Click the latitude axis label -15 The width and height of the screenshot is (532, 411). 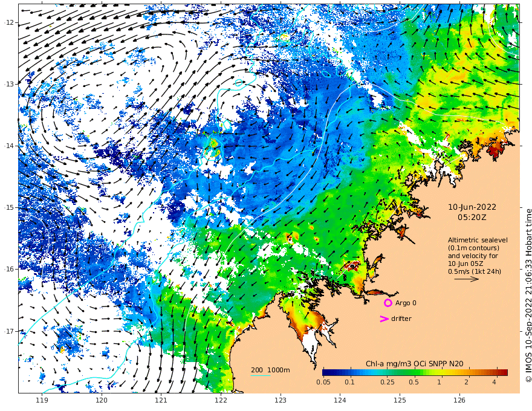point(8,207)
